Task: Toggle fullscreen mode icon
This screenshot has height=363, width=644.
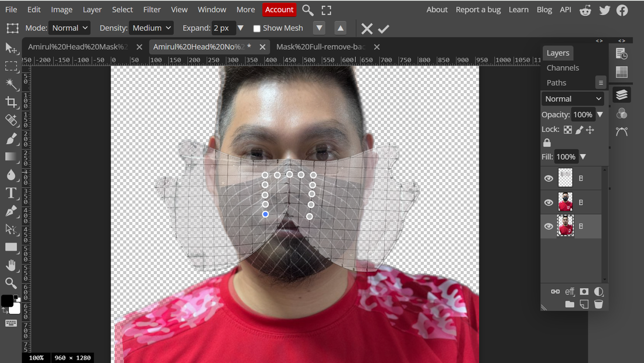Action: pos(326,10)
